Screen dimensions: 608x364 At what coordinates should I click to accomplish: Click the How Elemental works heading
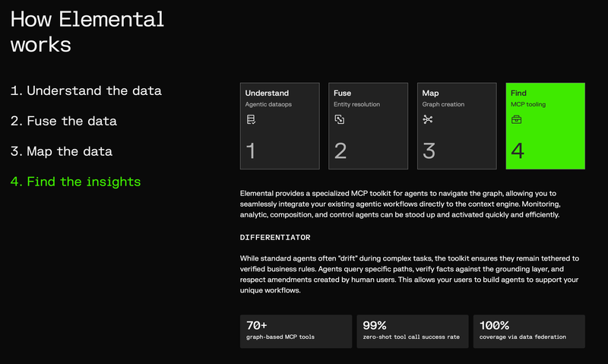[x=87, y=32]
